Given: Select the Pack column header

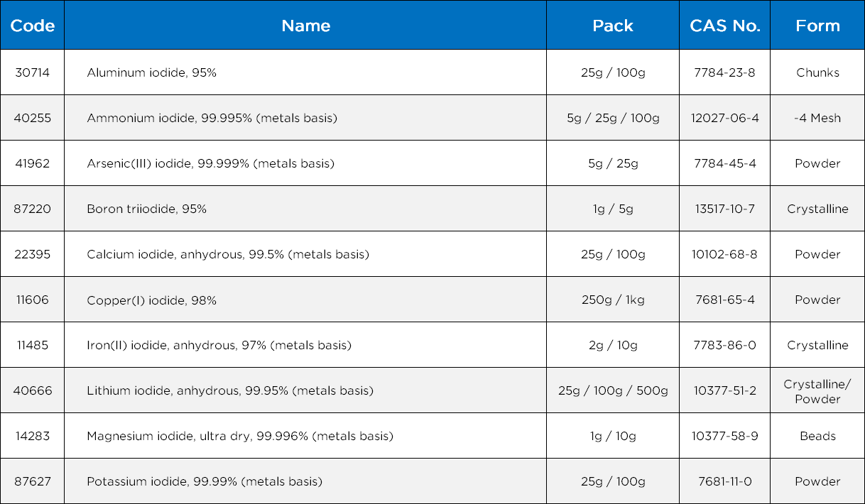Looking at the screenshot, I should pyautogui.click(x=612, y=26).
